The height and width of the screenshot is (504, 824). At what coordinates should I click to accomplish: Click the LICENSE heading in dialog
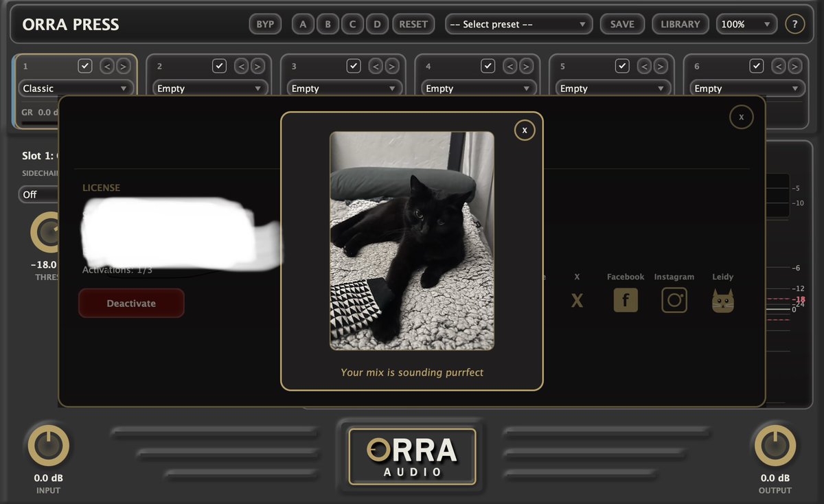(102, 187)
